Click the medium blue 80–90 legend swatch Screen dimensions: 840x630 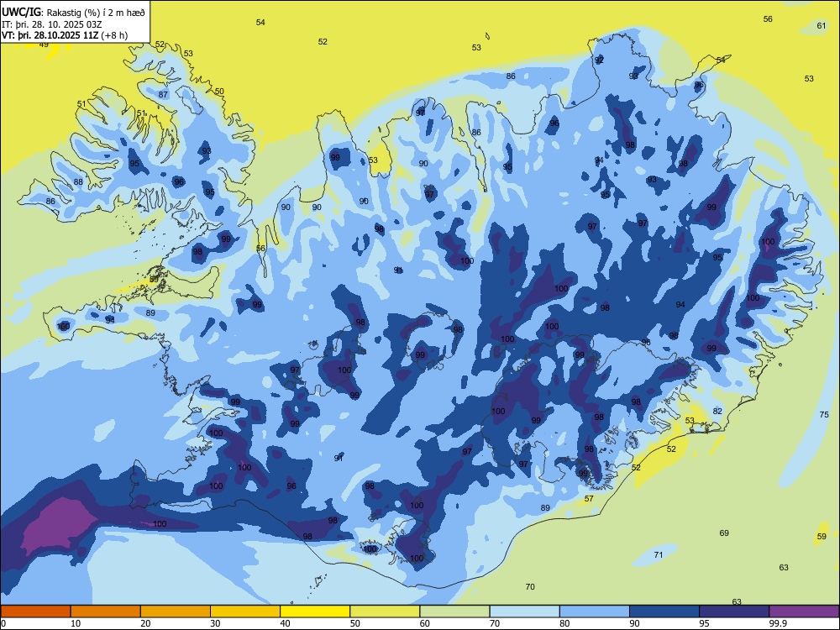[595, 612]
